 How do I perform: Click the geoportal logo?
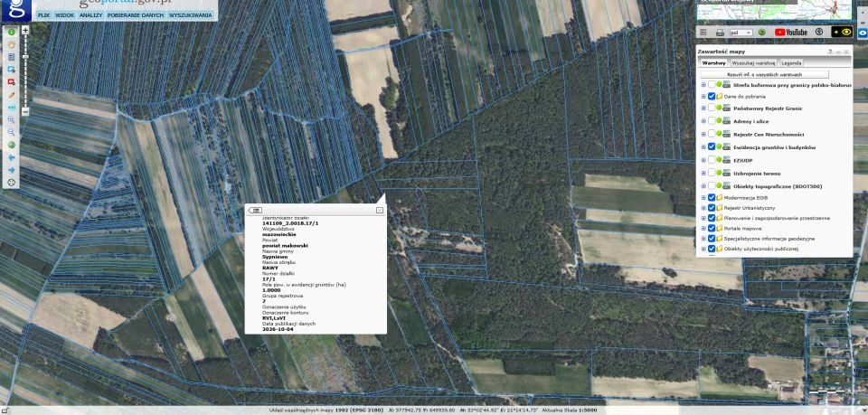click(x=15, y=11)
